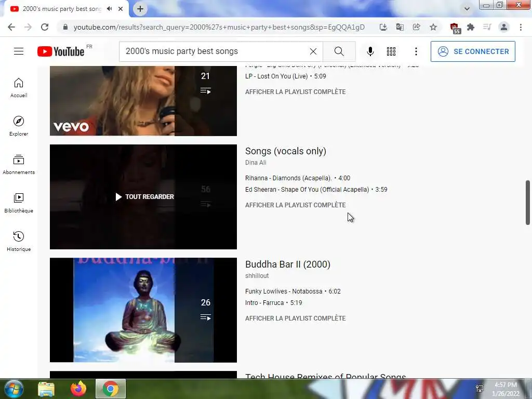
Task: Play Ed Sheeran - Shape Of You Acapella
Action: pos(316,190)
